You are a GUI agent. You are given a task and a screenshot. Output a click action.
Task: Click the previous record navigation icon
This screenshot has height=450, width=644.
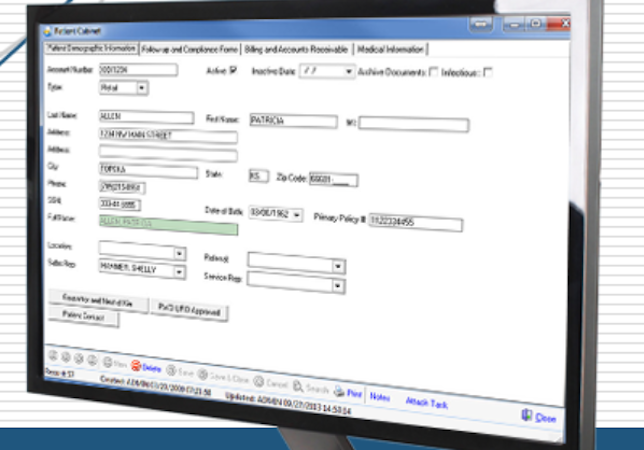66,357
